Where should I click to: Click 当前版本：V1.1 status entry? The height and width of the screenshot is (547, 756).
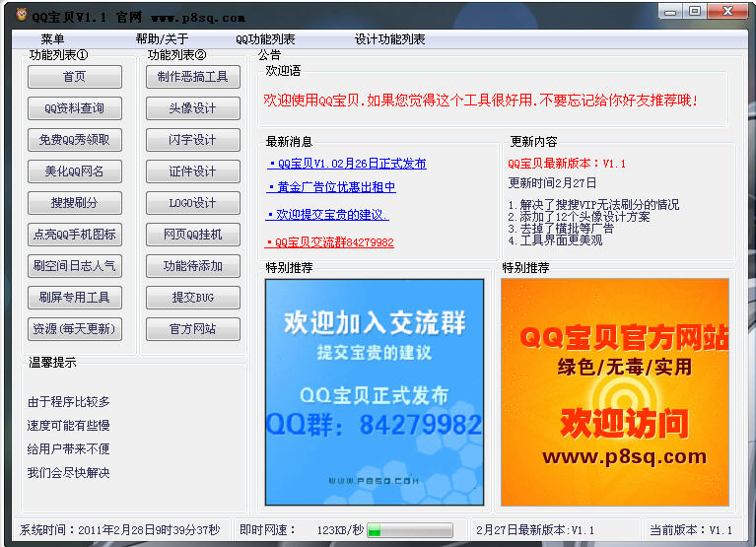pyautogui.click(x=691, y=530)
